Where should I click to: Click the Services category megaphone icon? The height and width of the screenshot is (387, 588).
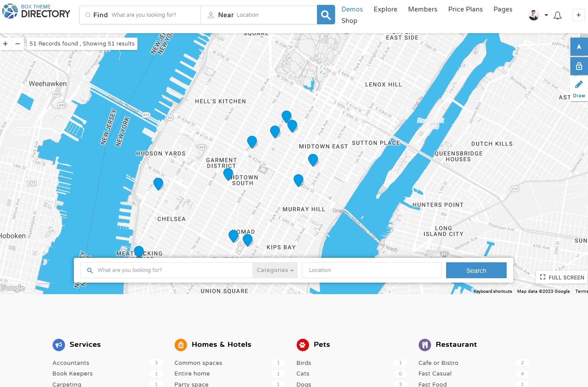59,345
